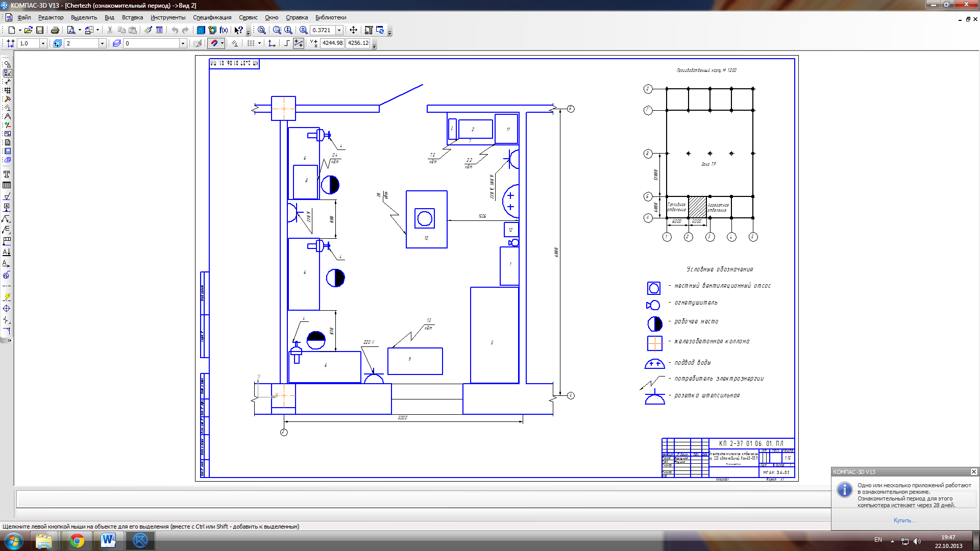Open the Спецификация menu

pos(212,17)
